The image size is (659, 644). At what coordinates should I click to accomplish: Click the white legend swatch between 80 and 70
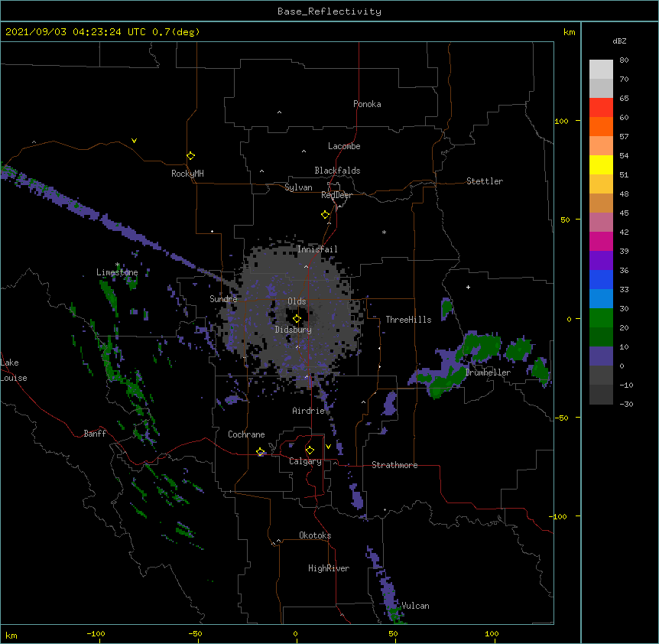click(x=601, y=69)
